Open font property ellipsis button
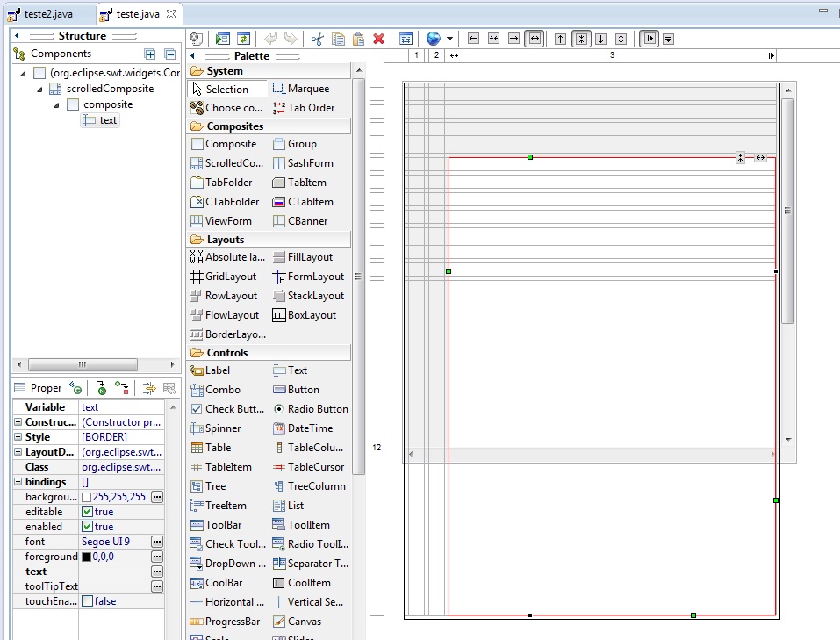The height and width of the screenshot is (640, 840). click(156, 542)
